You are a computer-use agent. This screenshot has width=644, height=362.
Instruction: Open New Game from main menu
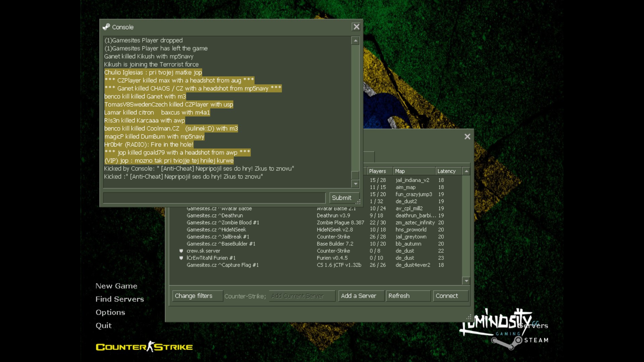coord(116,286)
